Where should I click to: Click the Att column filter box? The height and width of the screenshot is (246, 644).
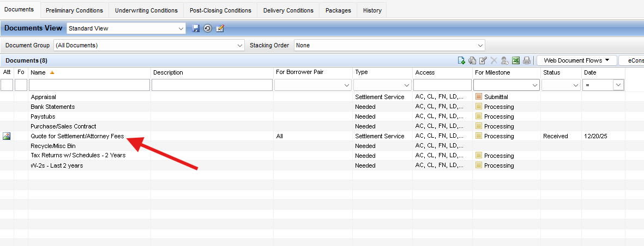(7, 85)
